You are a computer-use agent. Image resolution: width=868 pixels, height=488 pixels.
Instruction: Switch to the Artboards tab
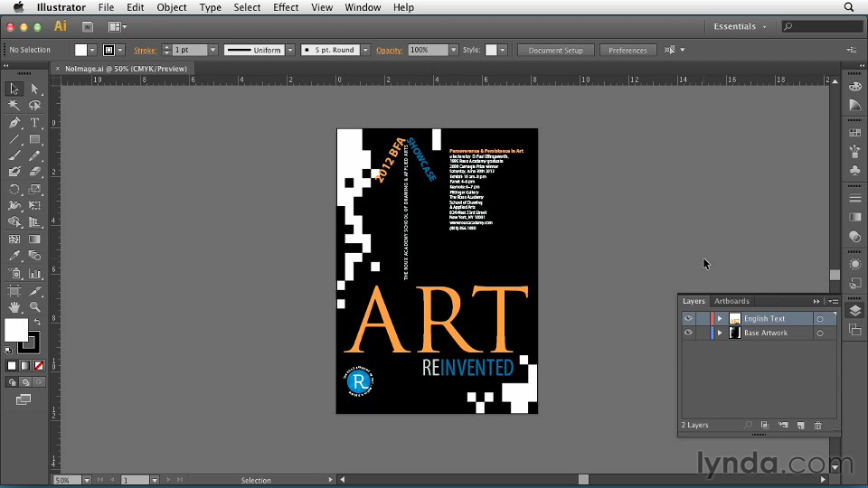point(731,301)
